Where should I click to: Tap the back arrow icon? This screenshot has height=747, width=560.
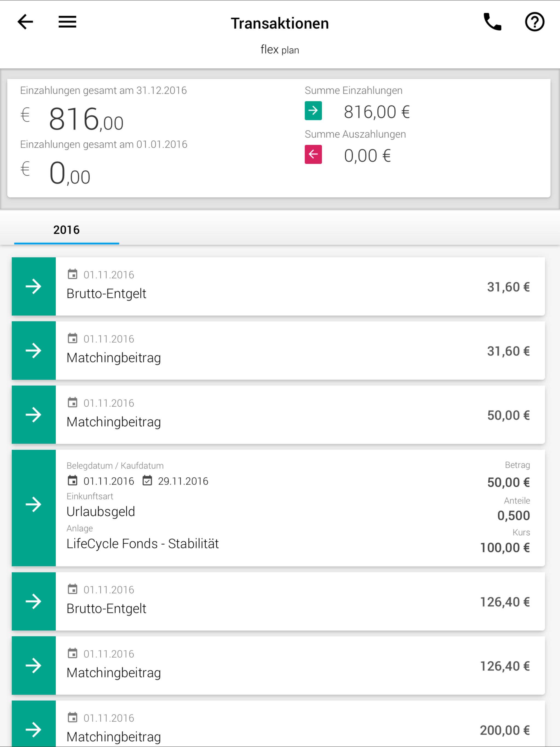25,22
